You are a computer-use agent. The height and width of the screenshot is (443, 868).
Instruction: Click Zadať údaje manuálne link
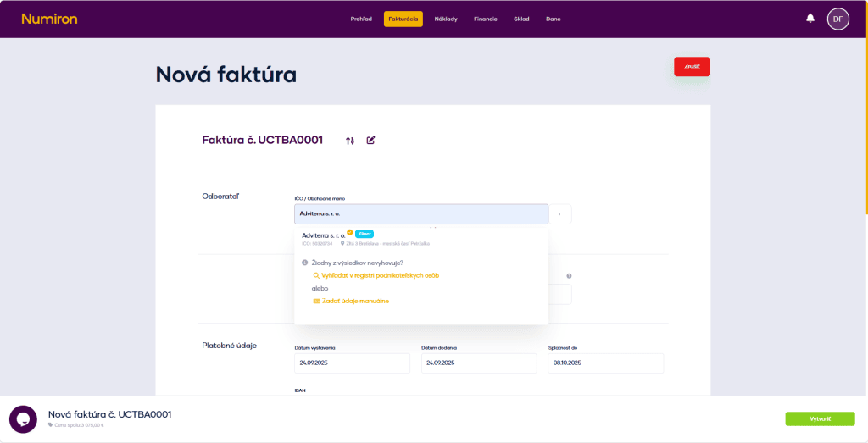pyautogui.click(x=351, y=301)
